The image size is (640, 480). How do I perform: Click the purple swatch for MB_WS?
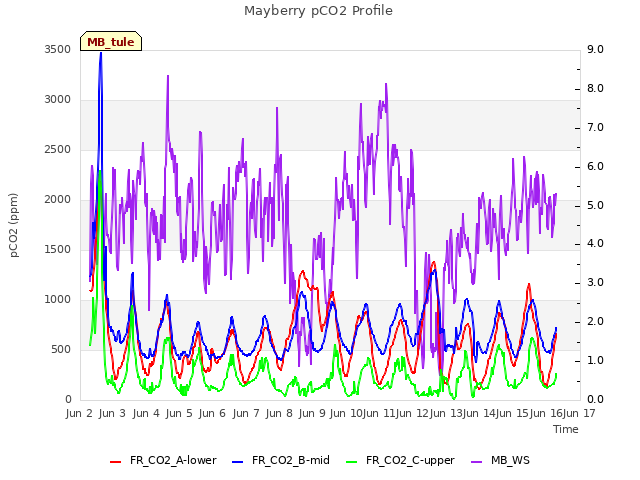coord(476,462)
